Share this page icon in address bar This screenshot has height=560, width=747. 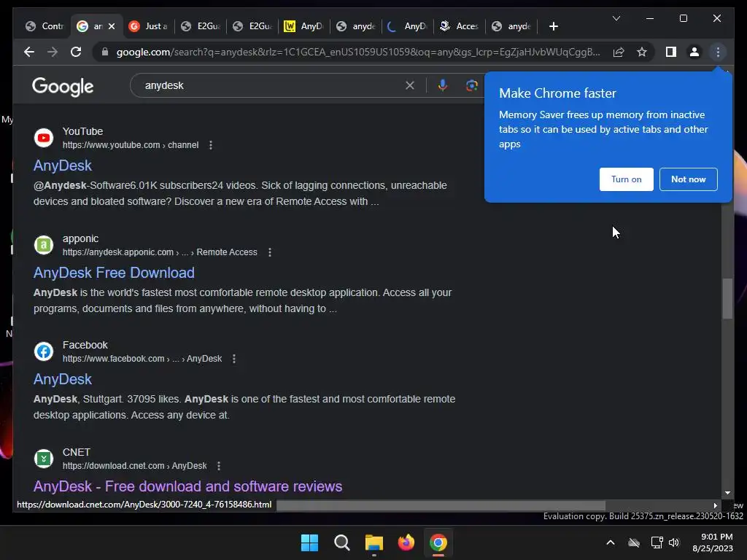coord(619,52)
